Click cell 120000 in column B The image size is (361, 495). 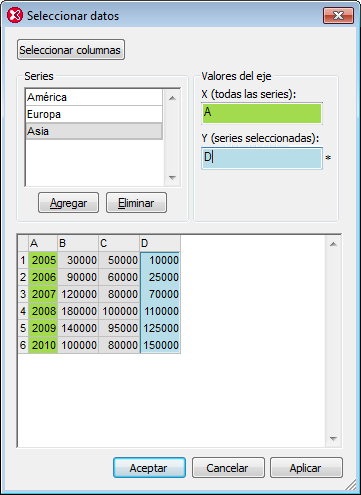click(x=78, y=294)
